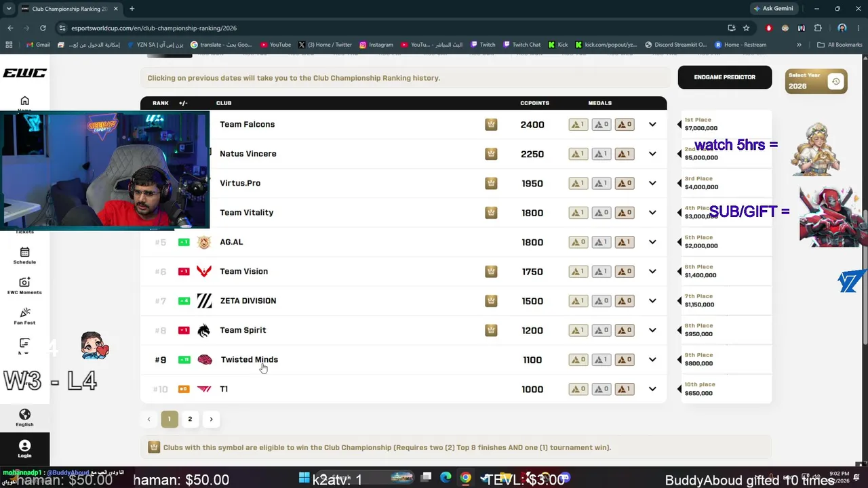Open the Login profile icon
The width and height of the screenshot is (868, 488).
24,445
